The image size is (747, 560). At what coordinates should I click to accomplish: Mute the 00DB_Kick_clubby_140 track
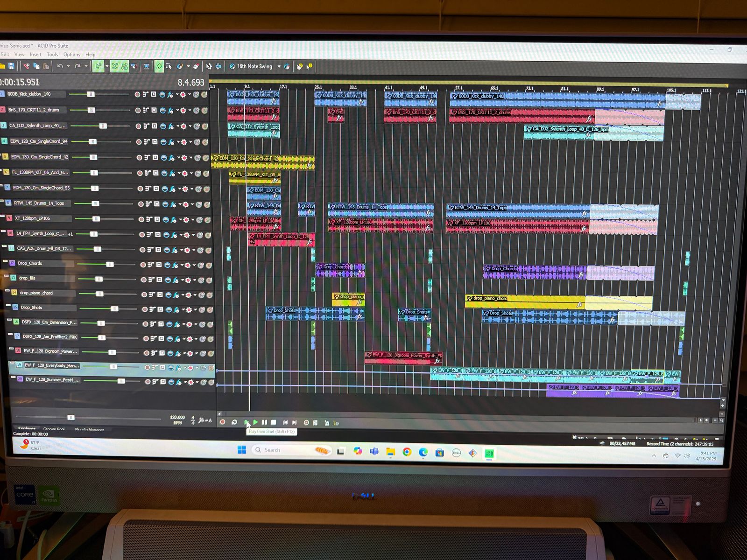point(196,95)
